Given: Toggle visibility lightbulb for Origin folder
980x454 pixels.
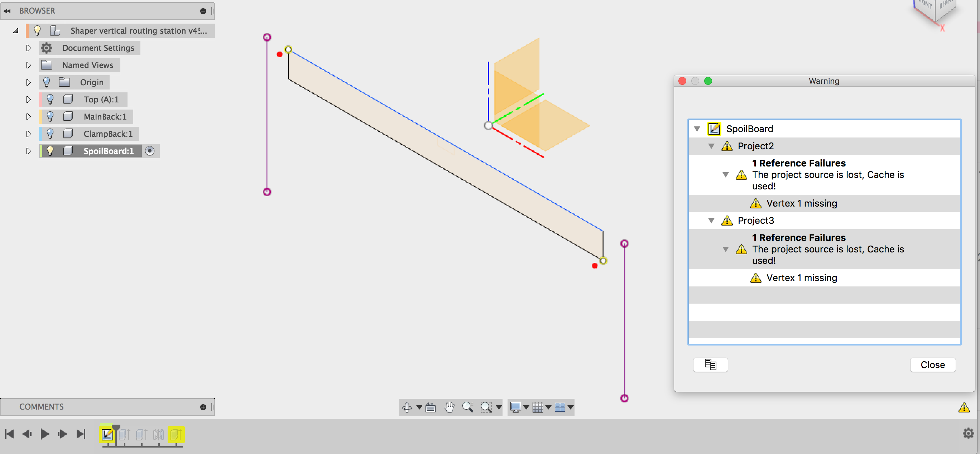Looking at the screenshot, I should click(47, 82).
